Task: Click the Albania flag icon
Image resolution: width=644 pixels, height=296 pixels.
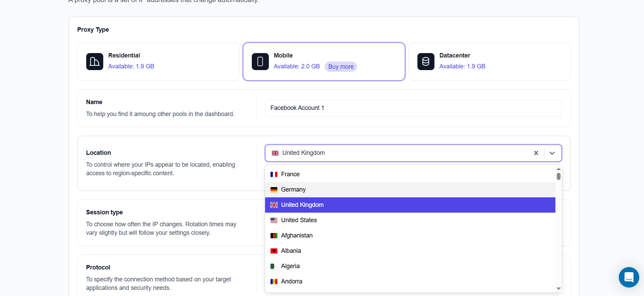Action: 274,251
